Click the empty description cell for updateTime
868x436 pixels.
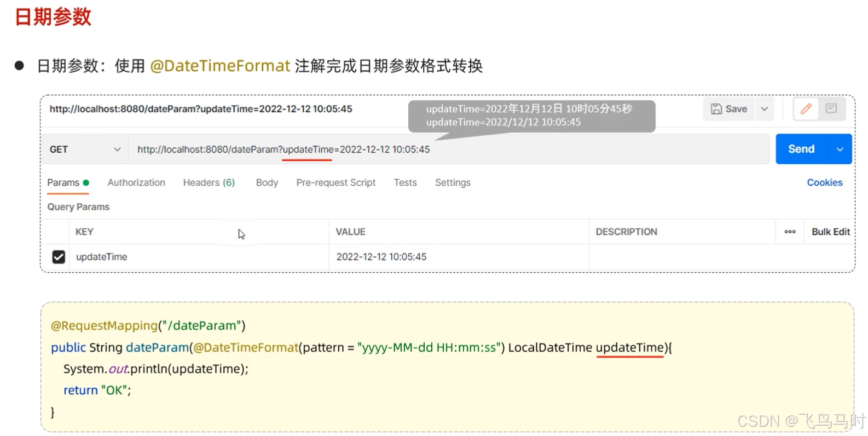point(721,257)
